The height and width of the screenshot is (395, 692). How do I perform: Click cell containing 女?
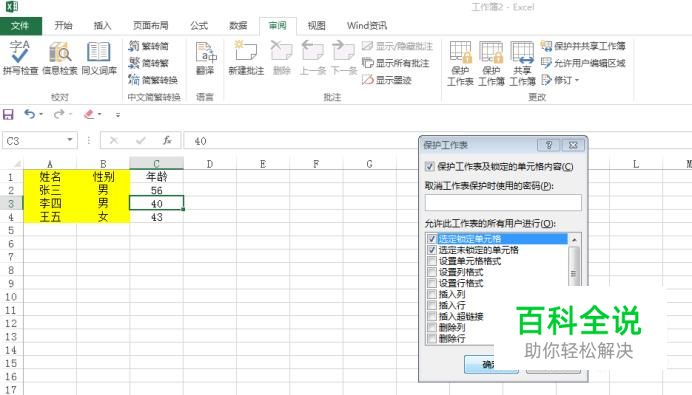103,217
